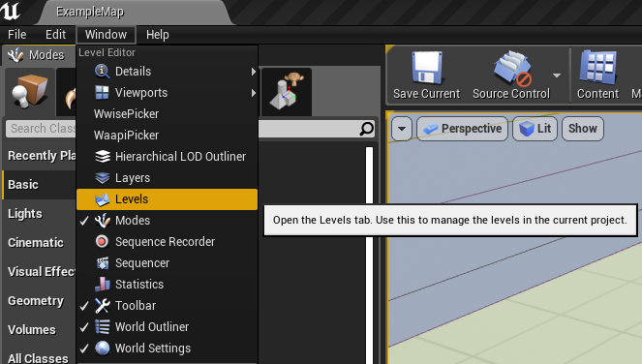Click the Modes panel scrollbar
The width and height of the screenshot is (642, 364).
point(369,256)
